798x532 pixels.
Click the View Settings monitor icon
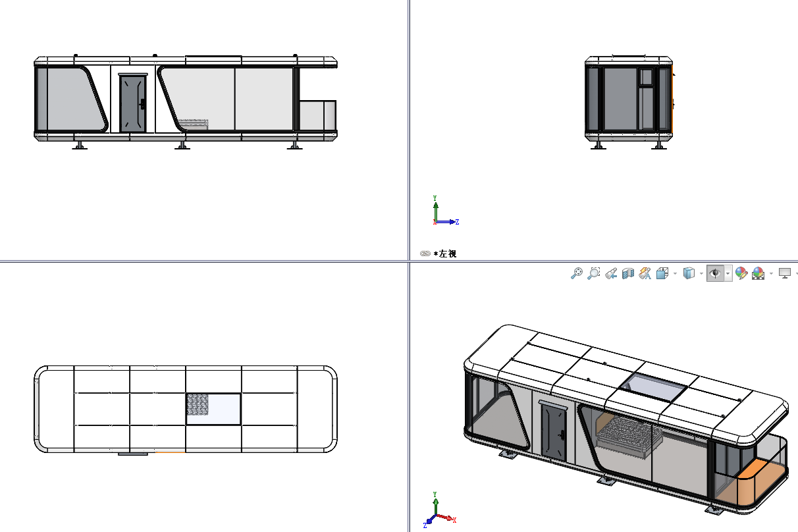point(784,273)
